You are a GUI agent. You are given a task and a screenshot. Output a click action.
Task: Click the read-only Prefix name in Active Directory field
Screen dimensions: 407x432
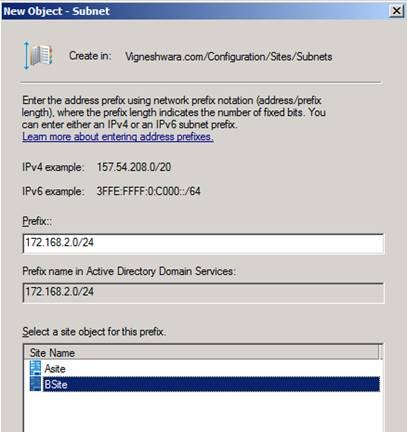click(x=203, y=293)
